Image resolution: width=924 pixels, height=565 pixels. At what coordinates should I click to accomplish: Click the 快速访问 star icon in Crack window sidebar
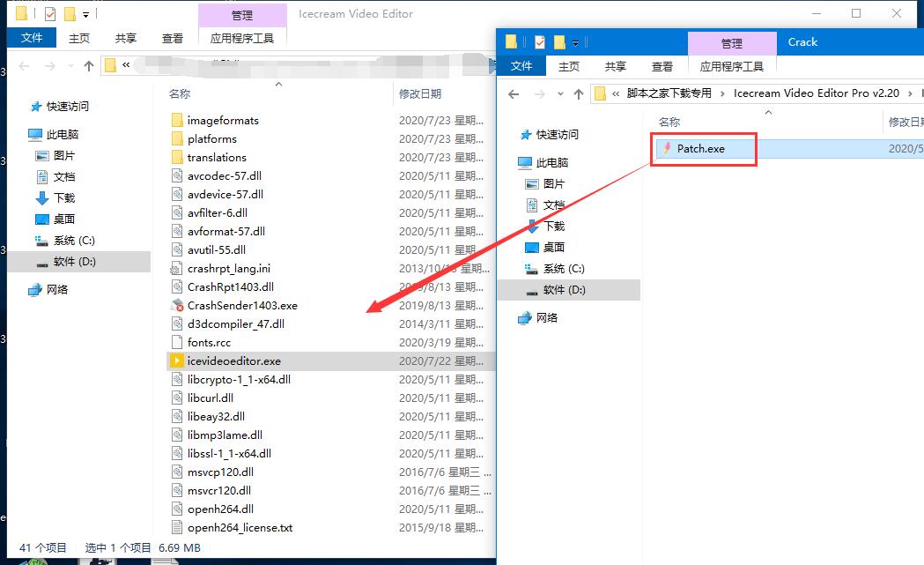[526, 135]
